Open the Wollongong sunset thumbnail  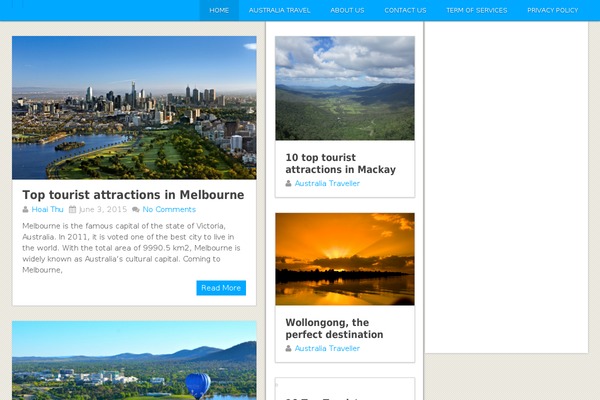pos(345,259)
